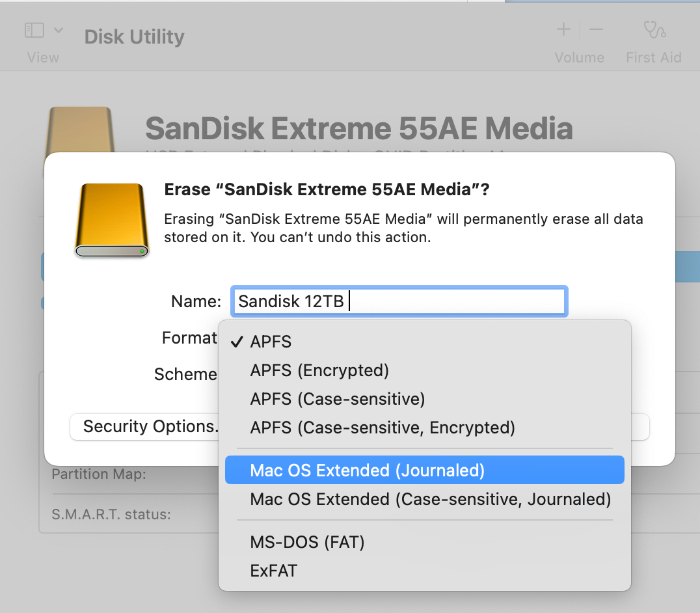The image size is (700, 613).
Task: Click the large drive icon beside disk title
Action: [81, 130]
